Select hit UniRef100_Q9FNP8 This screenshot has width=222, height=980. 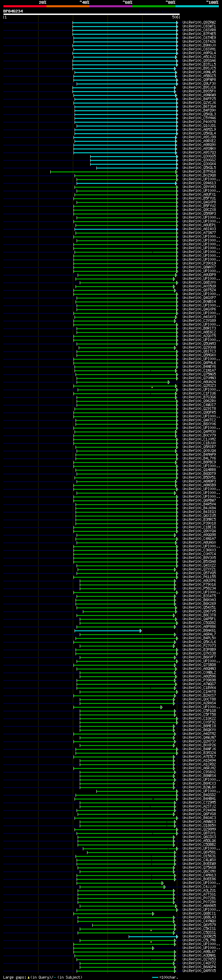click(x=199, y=80)
